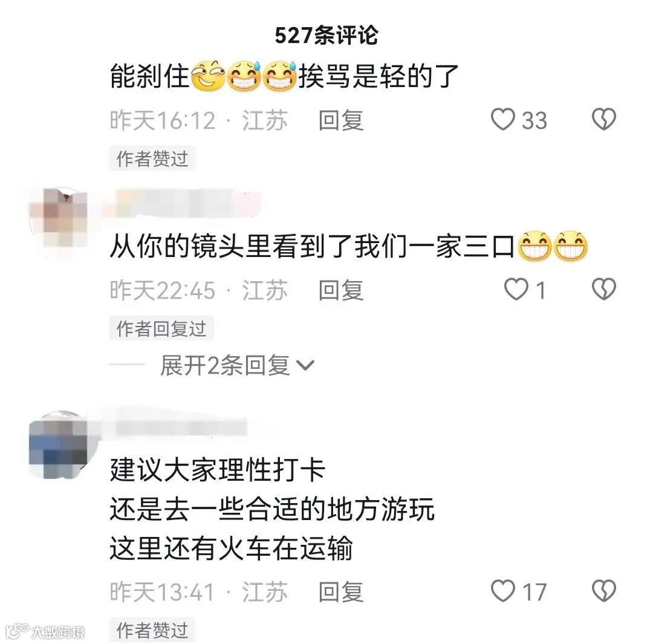
Task: Tap the chevron next to 展开2条回复
Action: click(x=305, y=365)
